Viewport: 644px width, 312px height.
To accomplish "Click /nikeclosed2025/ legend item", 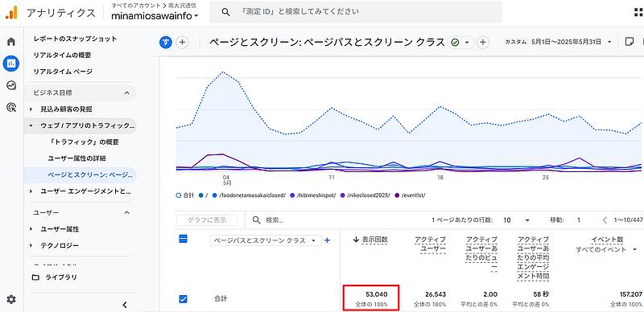I will (x=365, y=195).
